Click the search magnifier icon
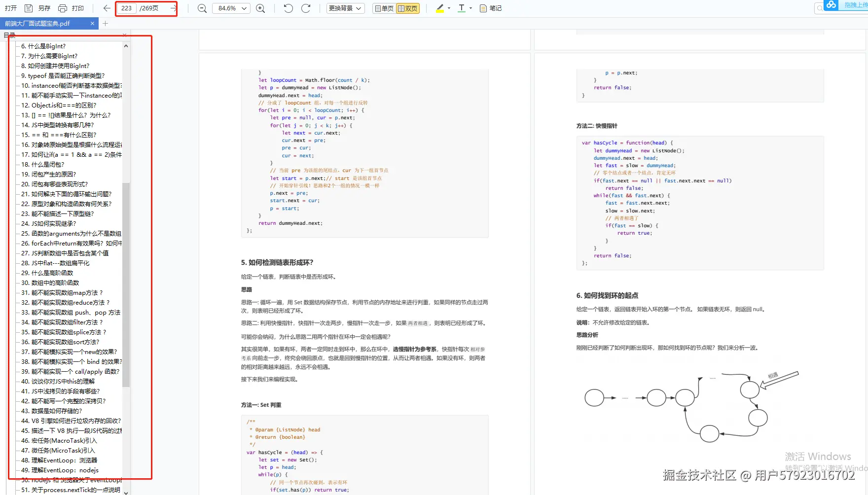868x495 pixels. click(x=820, y=8)
